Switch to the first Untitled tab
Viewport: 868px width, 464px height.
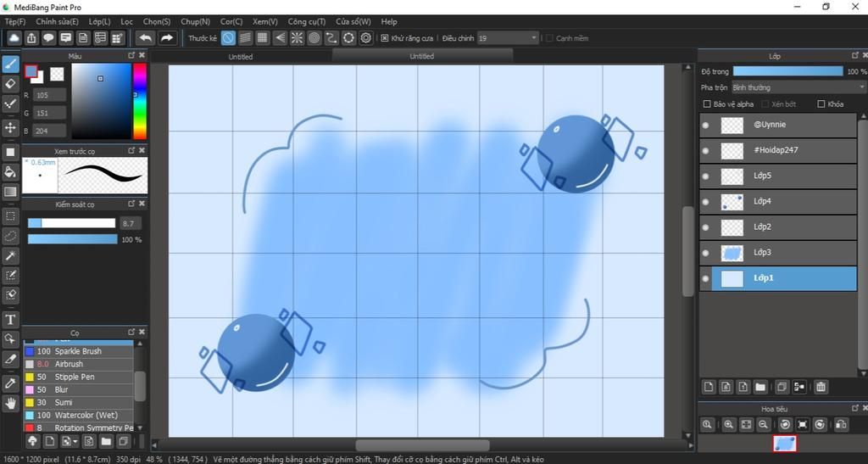pos(240,57)
